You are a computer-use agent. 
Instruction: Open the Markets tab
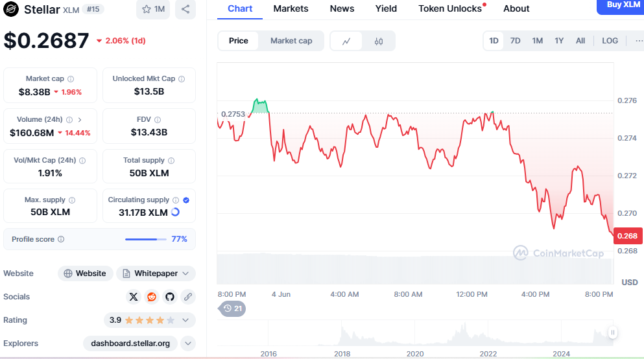pyautogui.click(x=291, y=8)
